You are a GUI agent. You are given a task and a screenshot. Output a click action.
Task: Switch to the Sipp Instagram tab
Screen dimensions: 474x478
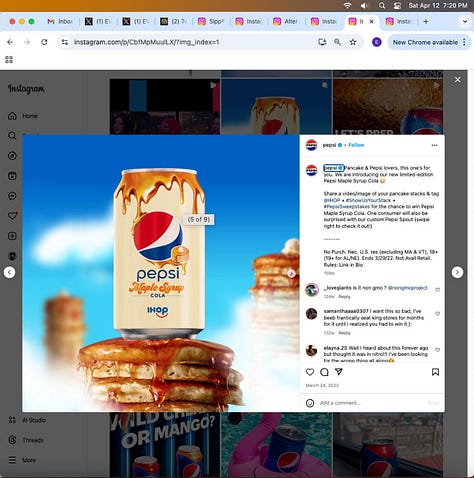(x=211, y=22)
